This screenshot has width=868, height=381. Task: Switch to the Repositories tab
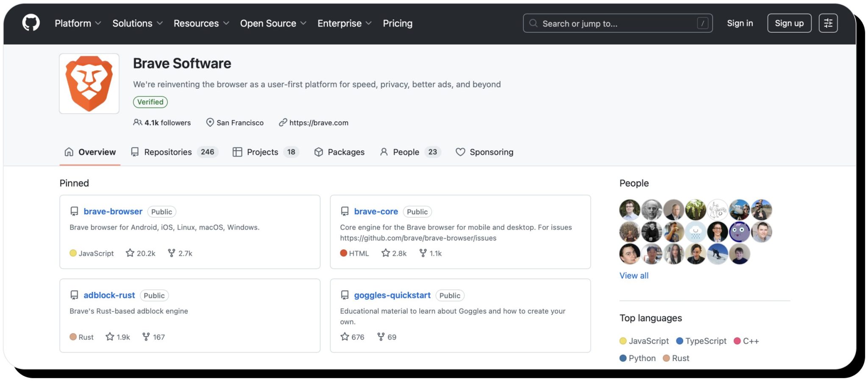point(174,152)
